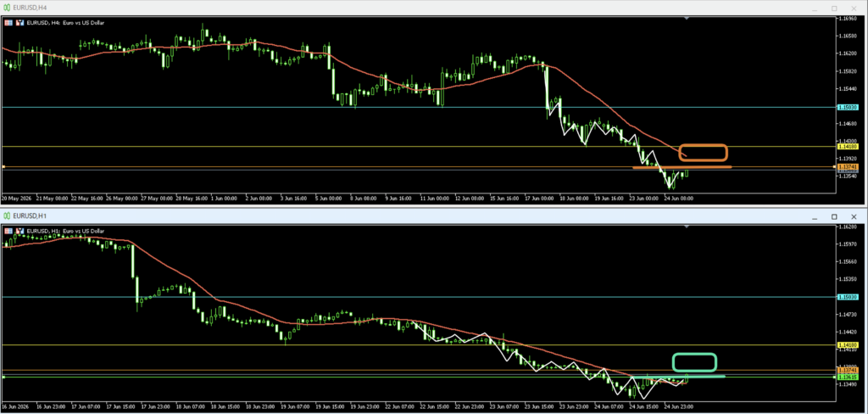This screenshot has width=868, height=414.
Task: Select yellow 1.14180 price label in H1 chart
Action: (x=848, y=345)
